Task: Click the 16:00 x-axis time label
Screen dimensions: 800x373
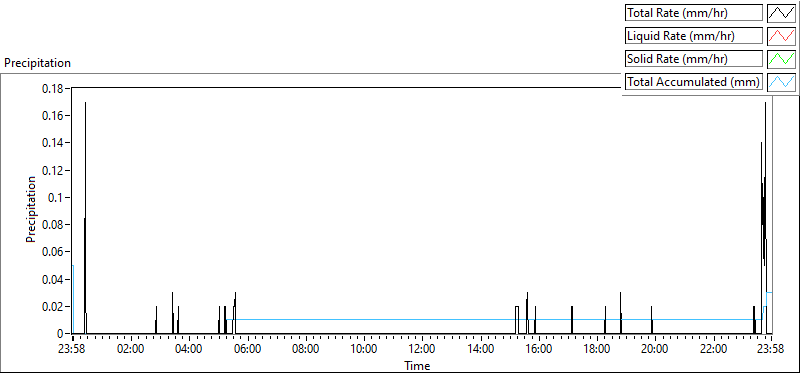Action: coord(538,350)
